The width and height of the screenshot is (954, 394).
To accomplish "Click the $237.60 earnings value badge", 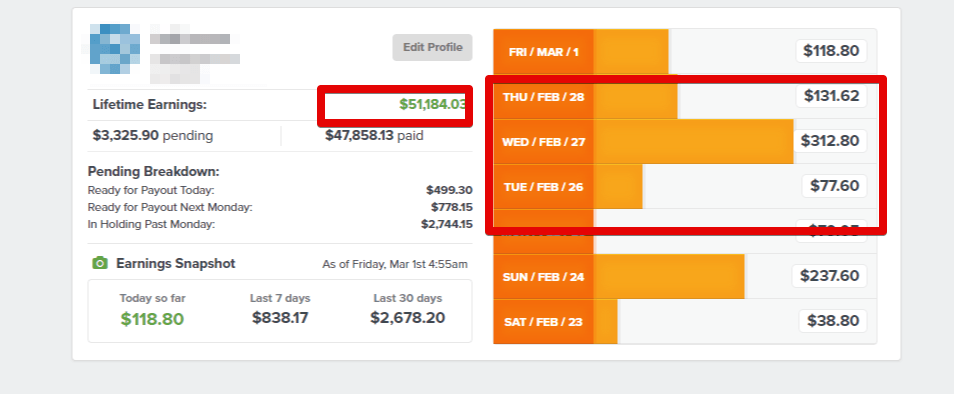I will coord(829,276).
